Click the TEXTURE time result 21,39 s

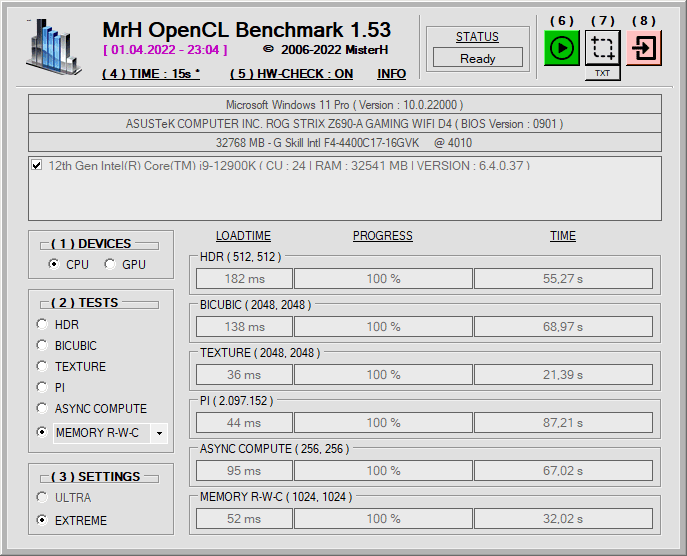pos(563,375)
